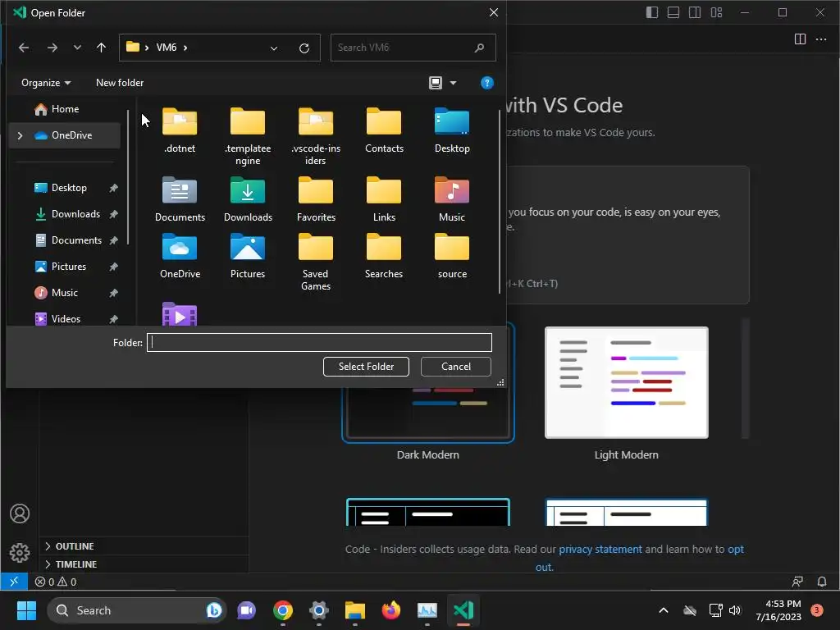Open the view options dropdown arrow

(x=453, y=83)
